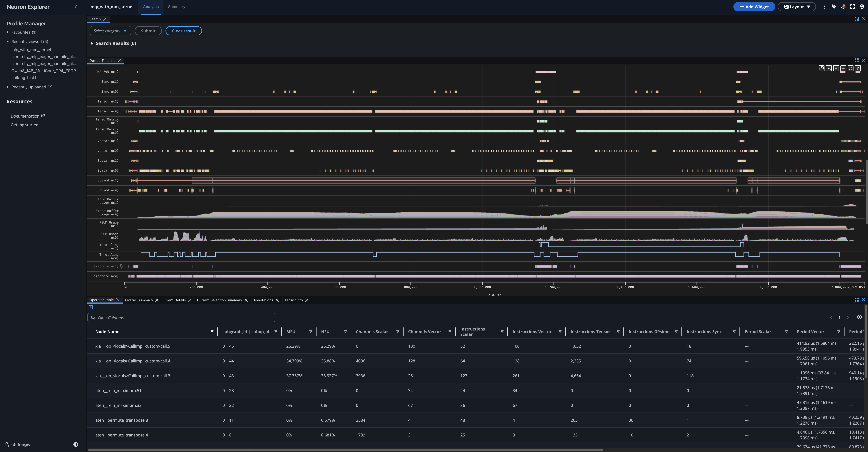Open the Layout dropdown
The image size is (868, 452).
[x=797, y=7]
